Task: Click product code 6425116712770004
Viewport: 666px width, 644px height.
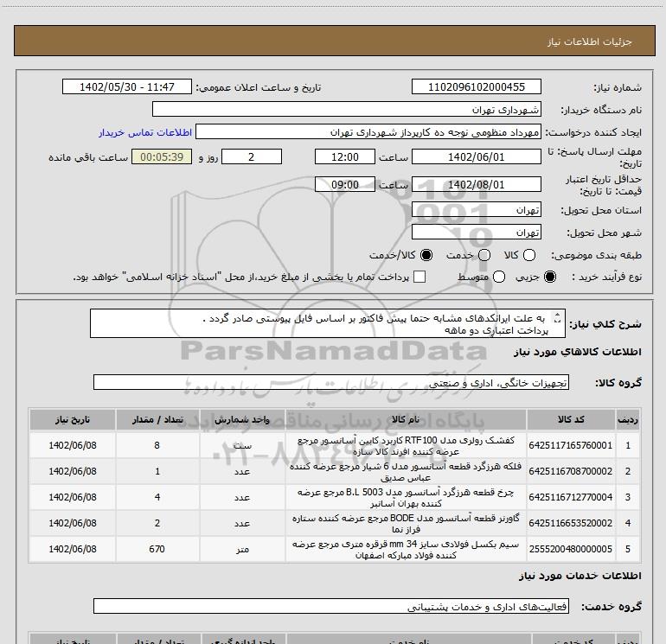Action: coord(571,497)
